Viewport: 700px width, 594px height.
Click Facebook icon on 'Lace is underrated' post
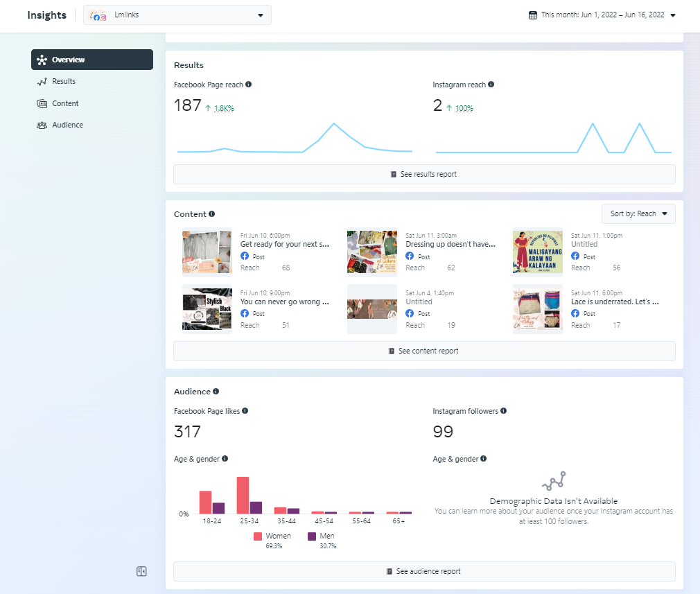(575, 313)
